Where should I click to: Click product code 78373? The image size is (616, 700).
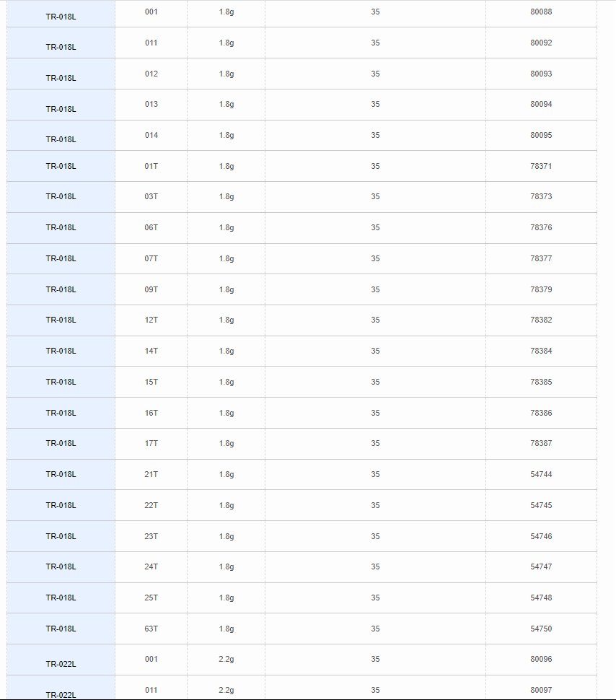point(541,196)
